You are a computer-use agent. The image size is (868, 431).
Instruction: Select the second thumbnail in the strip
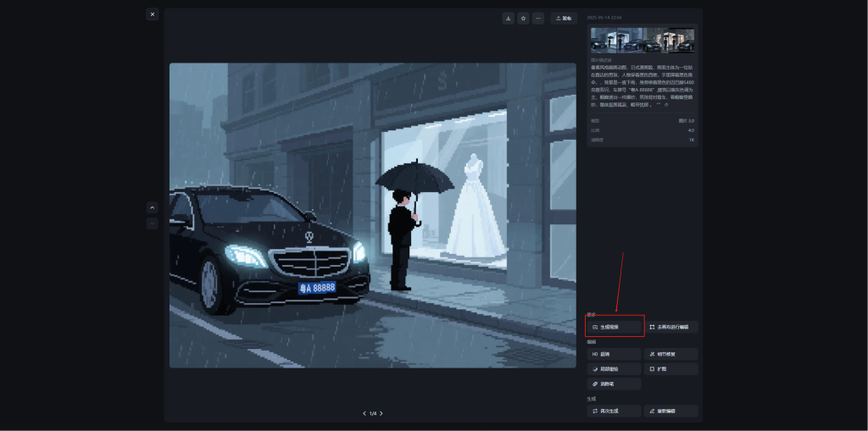tap(630, 41)
